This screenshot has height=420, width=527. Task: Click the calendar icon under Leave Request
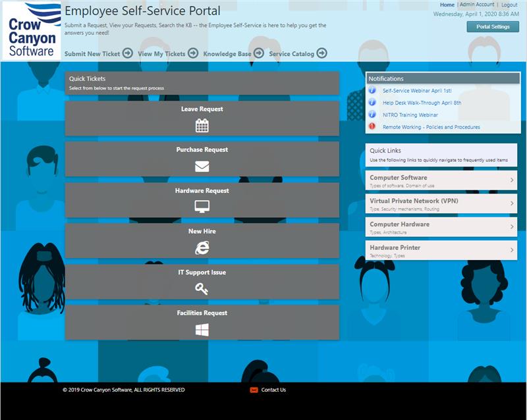coord(202,125)
